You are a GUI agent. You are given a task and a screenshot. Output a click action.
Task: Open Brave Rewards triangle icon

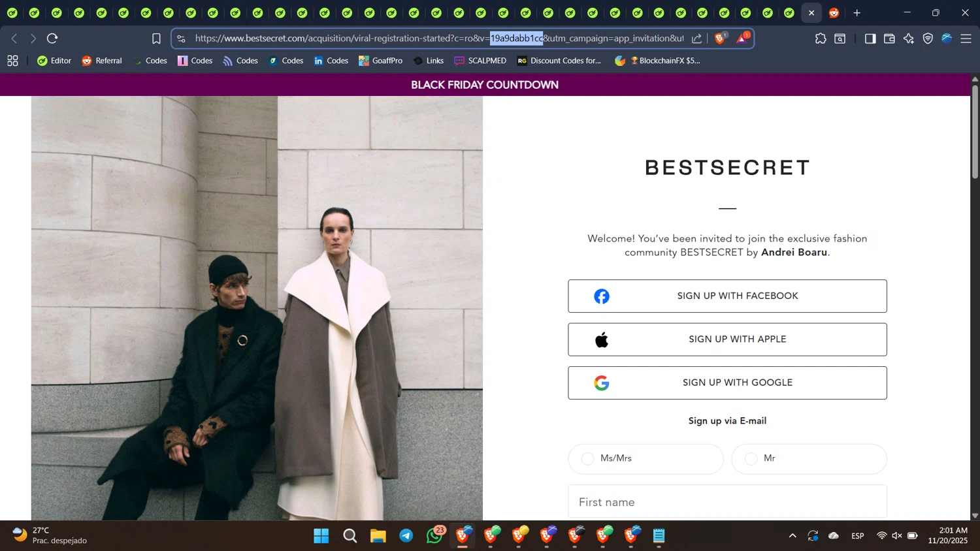tap(742, 38)
